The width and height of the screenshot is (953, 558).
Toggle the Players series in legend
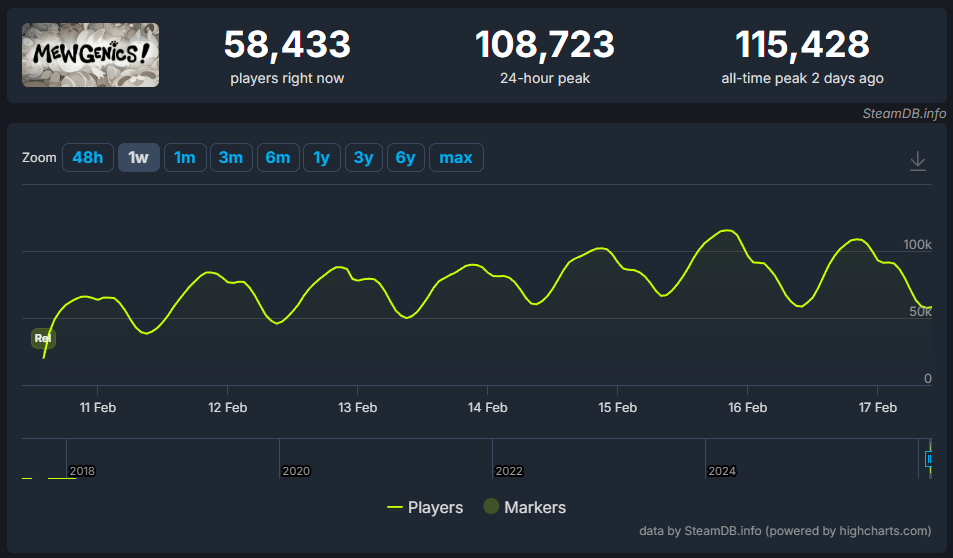[425, 507]
